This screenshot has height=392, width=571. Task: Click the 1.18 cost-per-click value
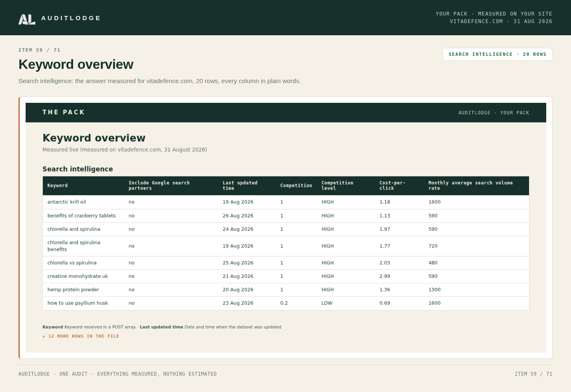pos(385,202)
